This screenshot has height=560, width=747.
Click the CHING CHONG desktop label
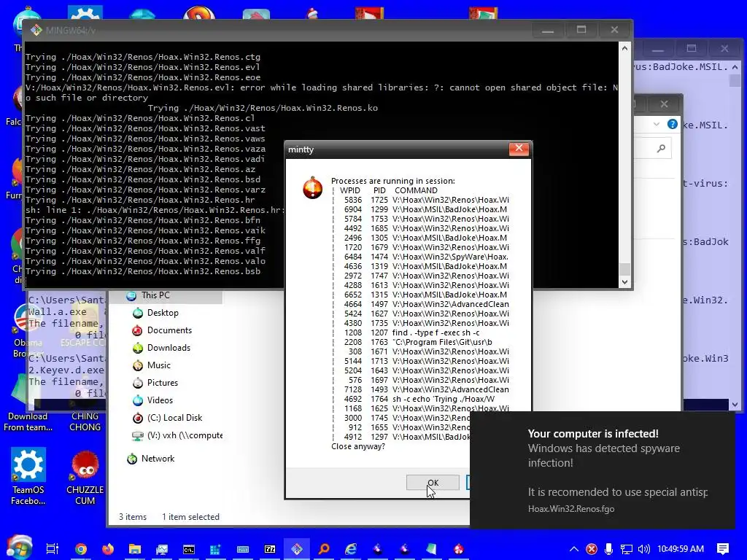pyautogui.click(x=85, y=422)
